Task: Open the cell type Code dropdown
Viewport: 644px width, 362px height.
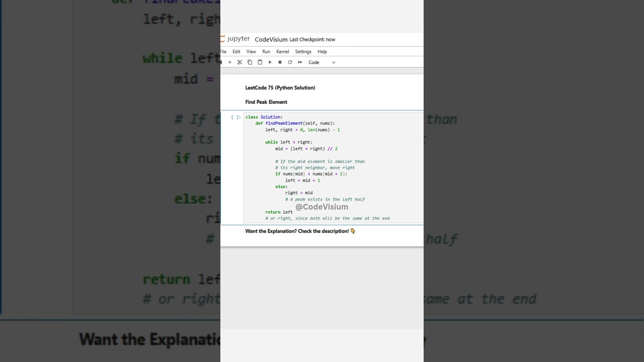Action: pyautogui.click(x=322, y=62)
